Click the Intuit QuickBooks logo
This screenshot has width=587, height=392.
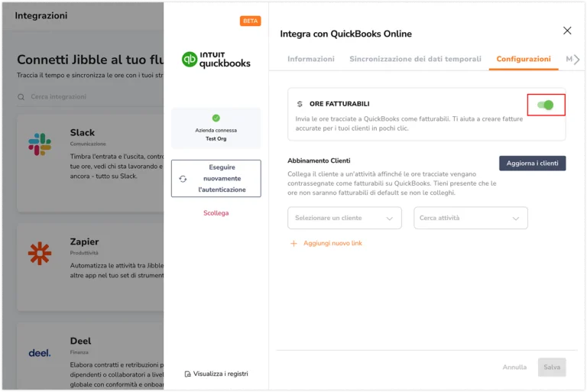tap(216, 60)
